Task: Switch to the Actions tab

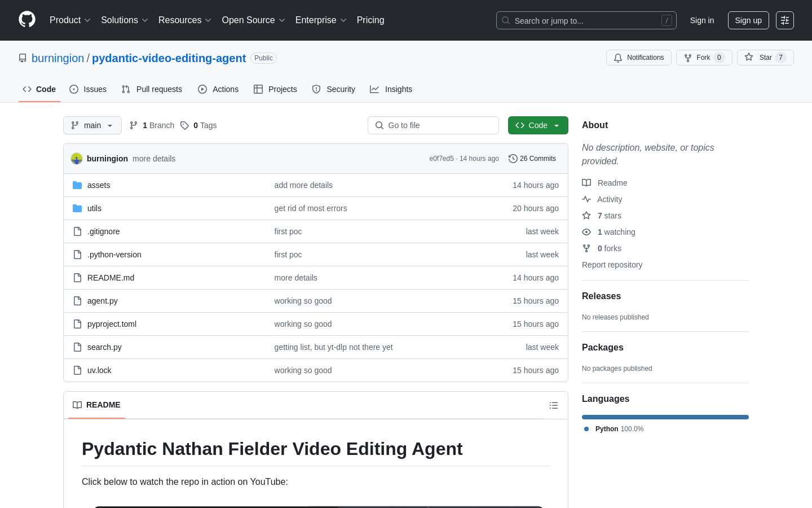Action: click(x=218, y=89)
